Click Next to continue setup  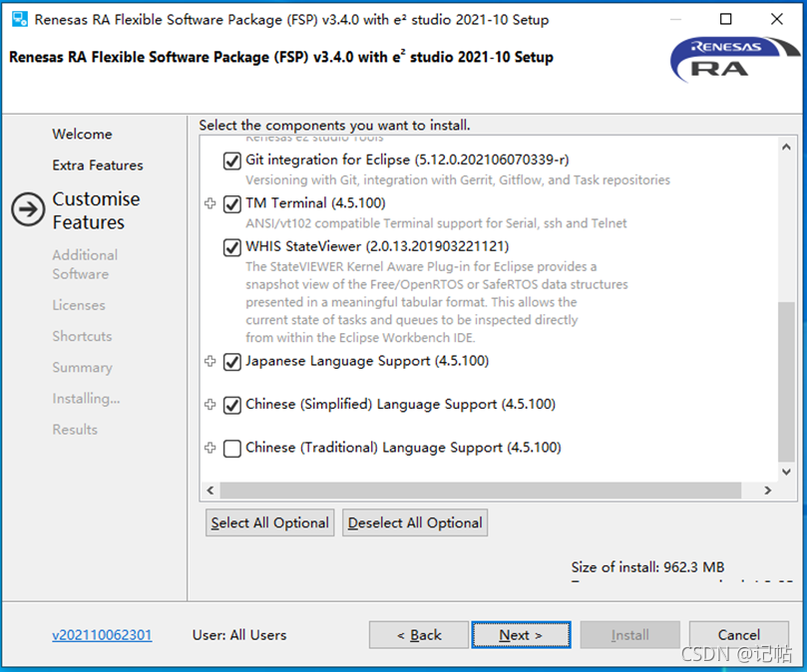[x=521, y=635]
